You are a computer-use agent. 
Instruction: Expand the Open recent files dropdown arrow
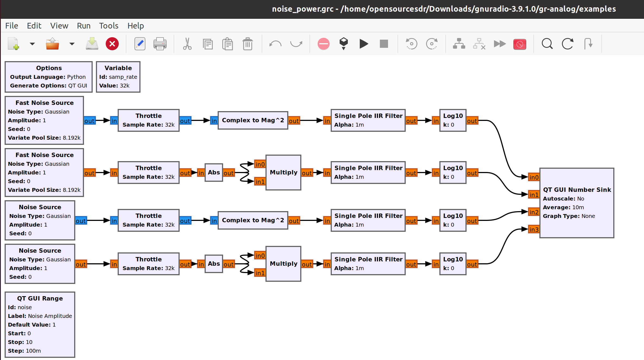pos(72,44)
